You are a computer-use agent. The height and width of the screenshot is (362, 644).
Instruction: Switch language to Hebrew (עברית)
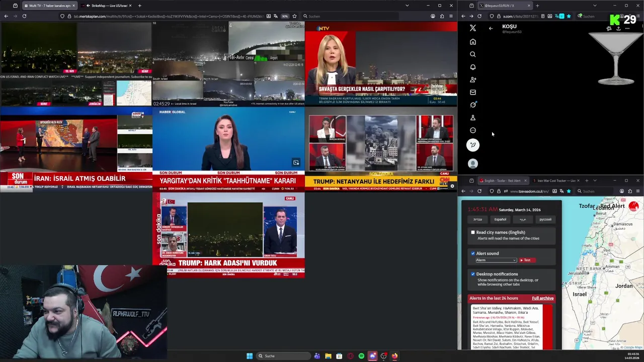pyautogui.click(x=477, y=219)
